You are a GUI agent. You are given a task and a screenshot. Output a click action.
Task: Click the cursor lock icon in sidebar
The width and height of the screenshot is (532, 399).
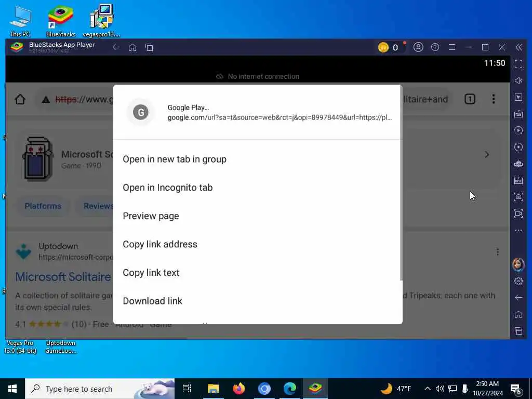tap(518, 97)
